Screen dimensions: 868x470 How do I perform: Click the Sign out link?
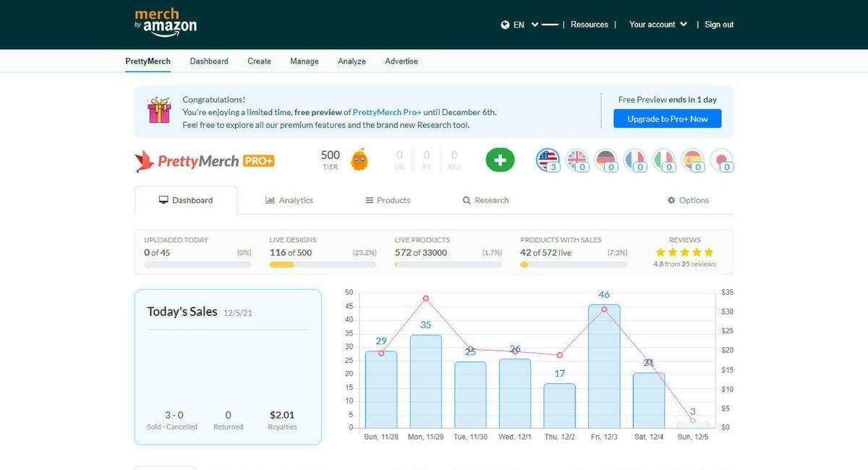pos(718,25)
